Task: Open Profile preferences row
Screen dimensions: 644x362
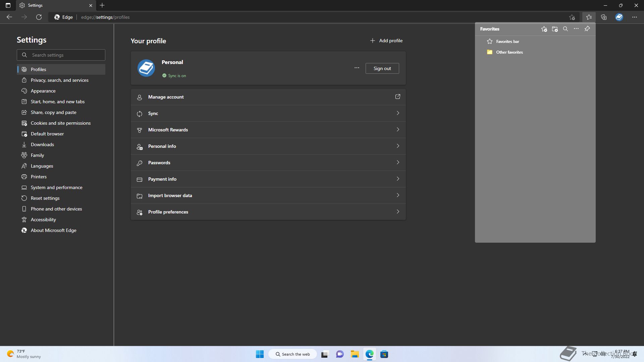Action: point(268,212)
